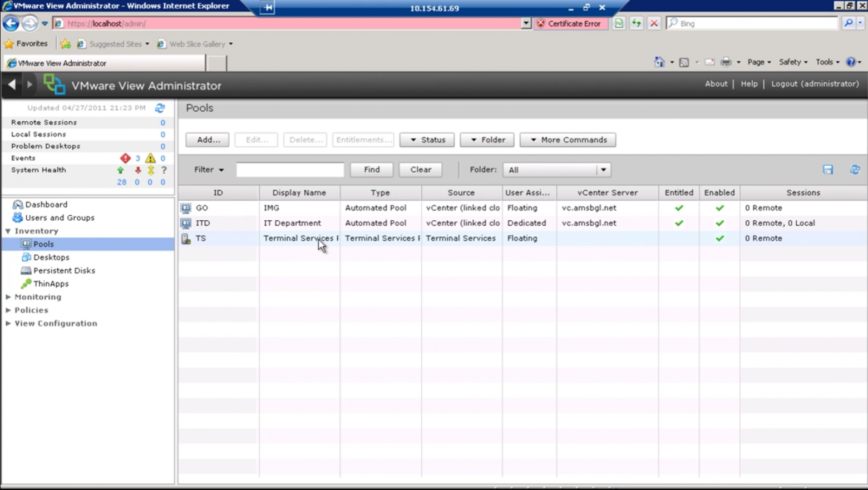This screenshot has width=868, height=490.
Task: Click the Clear button
Action: 421,170
